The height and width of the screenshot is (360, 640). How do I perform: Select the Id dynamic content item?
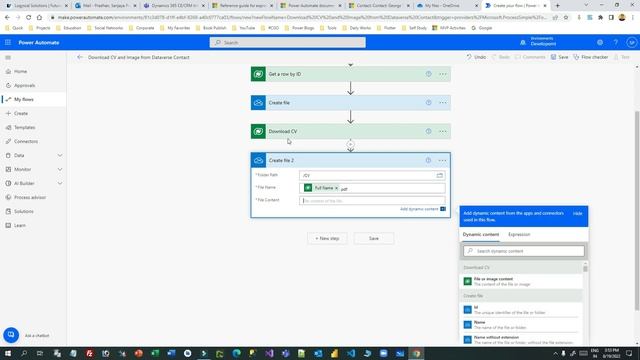coord(521,310)
